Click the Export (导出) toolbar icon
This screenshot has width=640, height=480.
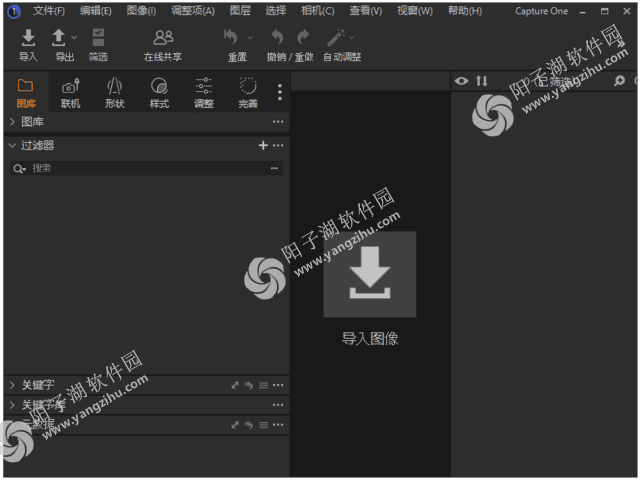[x=59, y=38]
